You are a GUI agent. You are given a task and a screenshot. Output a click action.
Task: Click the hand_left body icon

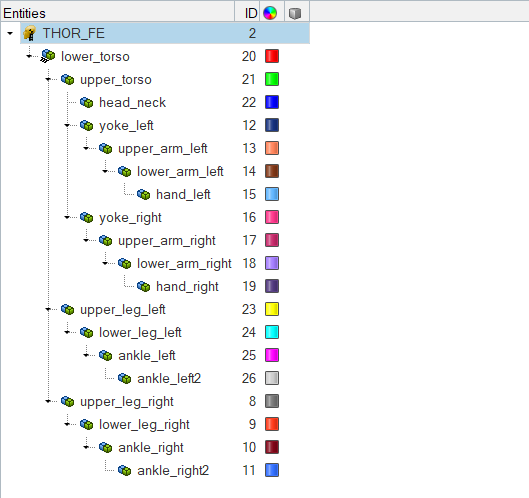click(x=144, y=194)
